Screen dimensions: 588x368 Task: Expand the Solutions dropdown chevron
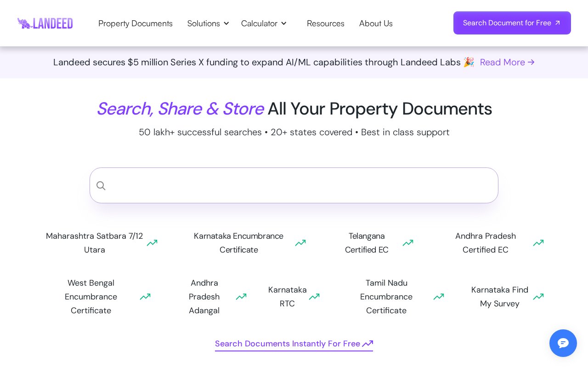point(226,23)
